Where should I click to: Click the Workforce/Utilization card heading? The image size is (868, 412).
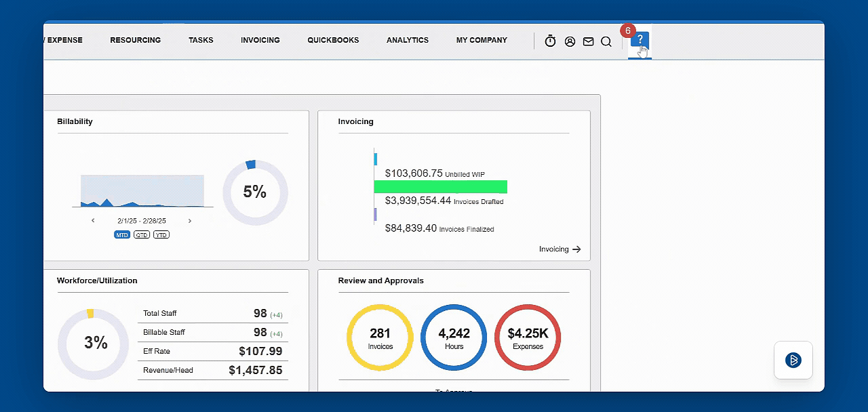(97, 281)
